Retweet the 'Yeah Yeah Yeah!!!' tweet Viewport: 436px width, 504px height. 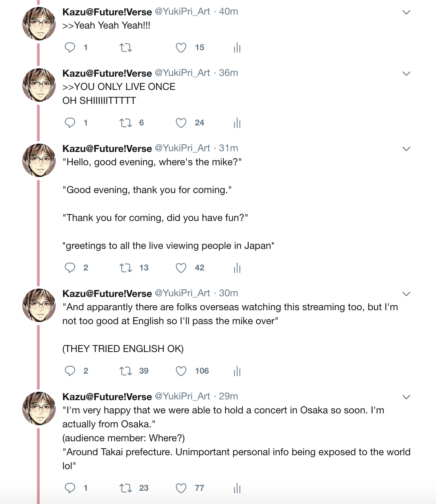pyautogui.click(x=126, y=47)
